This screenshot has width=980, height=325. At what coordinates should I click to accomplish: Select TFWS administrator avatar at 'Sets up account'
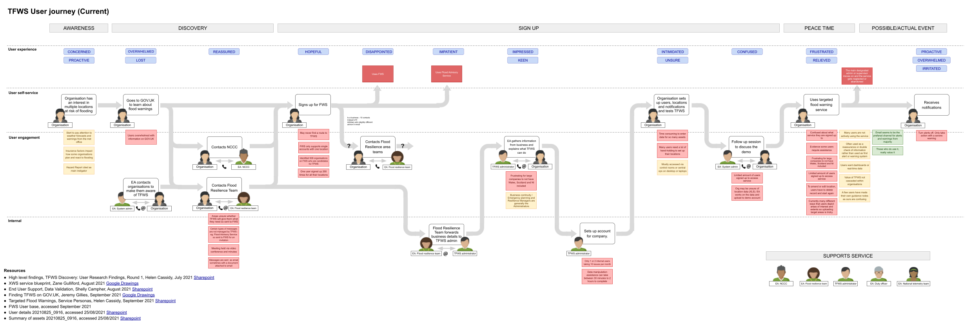tap(579, 244)
